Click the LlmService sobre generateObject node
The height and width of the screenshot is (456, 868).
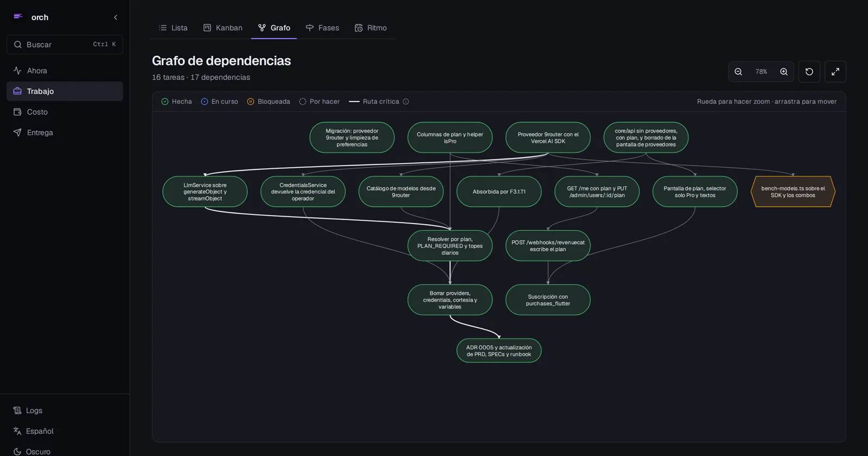tap(205, 192)
